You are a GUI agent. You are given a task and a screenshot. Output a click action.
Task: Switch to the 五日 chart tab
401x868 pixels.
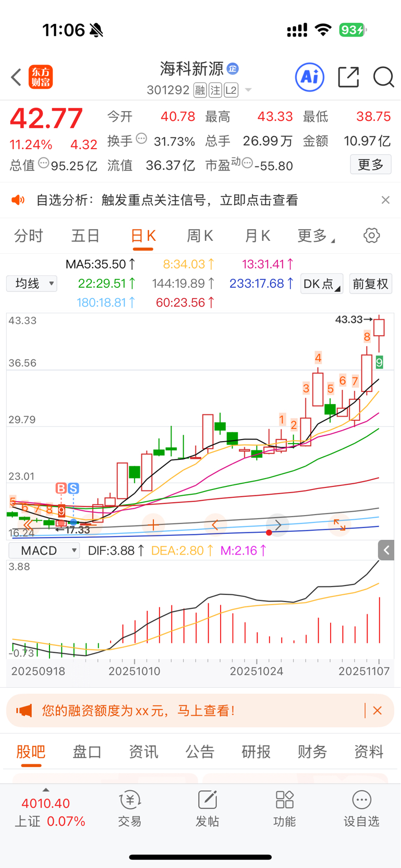click(86, 236)
